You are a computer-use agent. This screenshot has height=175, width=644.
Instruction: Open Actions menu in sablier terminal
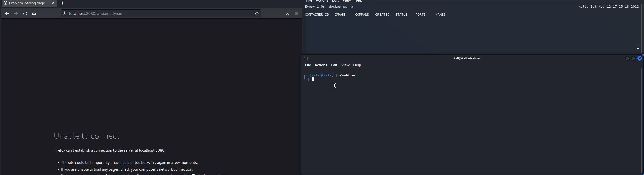pos(321,65)
